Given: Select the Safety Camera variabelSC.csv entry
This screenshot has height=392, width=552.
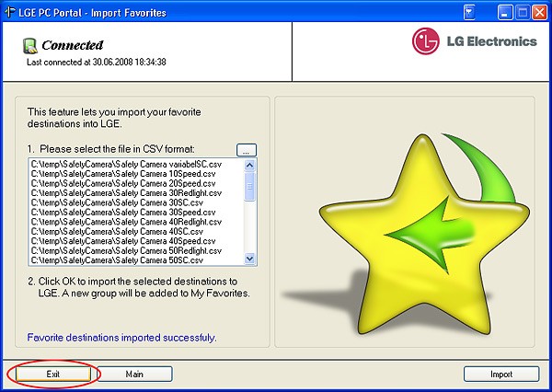Looking at the screenshot, I should click(126, 164).
